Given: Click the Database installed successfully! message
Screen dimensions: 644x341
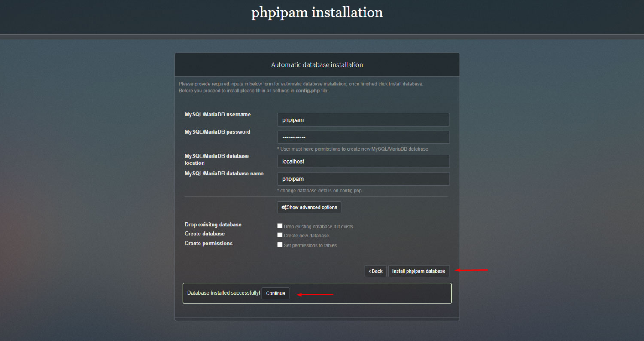Looking at the screenshot, I should (x=224, y=293).
